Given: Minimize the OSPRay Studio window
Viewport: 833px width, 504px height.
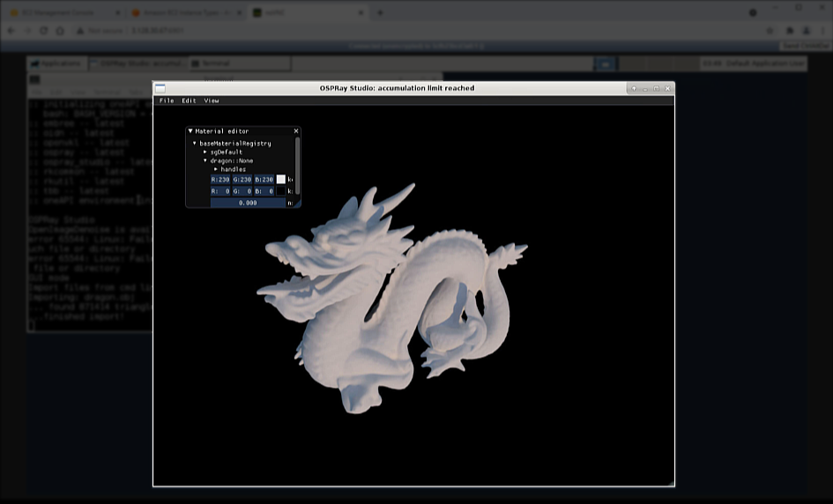Looking at the screenshot, I should (644, 88).
